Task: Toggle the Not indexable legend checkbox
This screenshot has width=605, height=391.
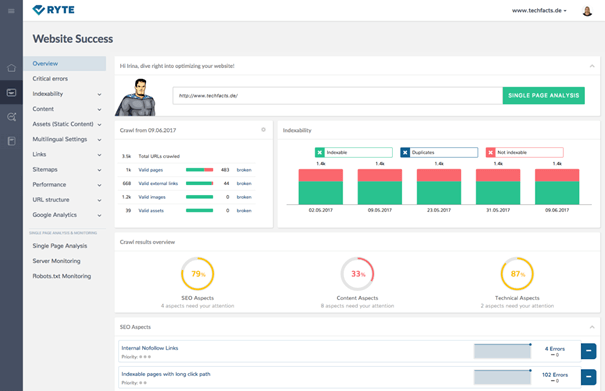Action: point(490,152)
